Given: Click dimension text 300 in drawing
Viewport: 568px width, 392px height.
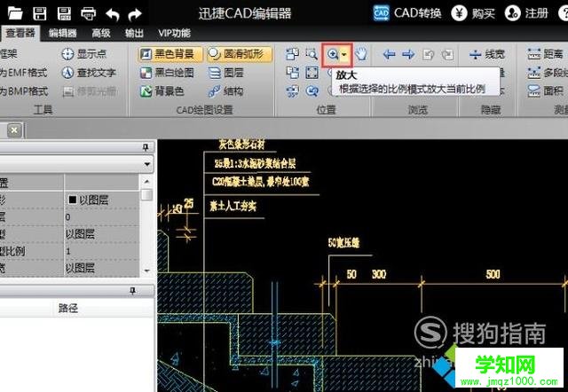Looking at the screenshot, I should pos(379,274).
